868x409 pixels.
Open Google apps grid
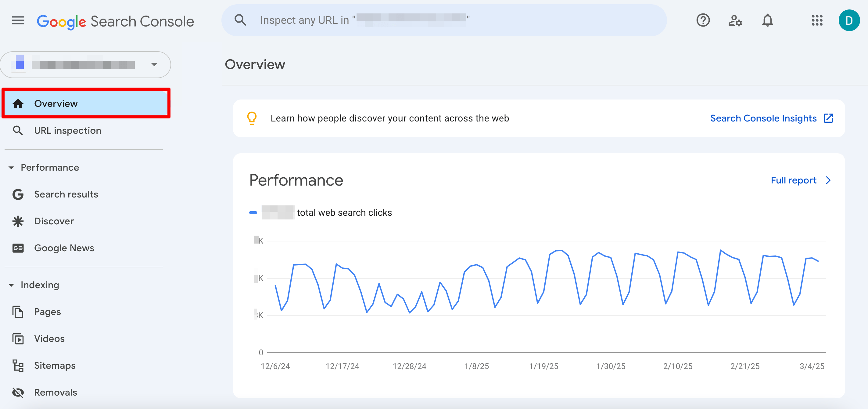(817, 20)
